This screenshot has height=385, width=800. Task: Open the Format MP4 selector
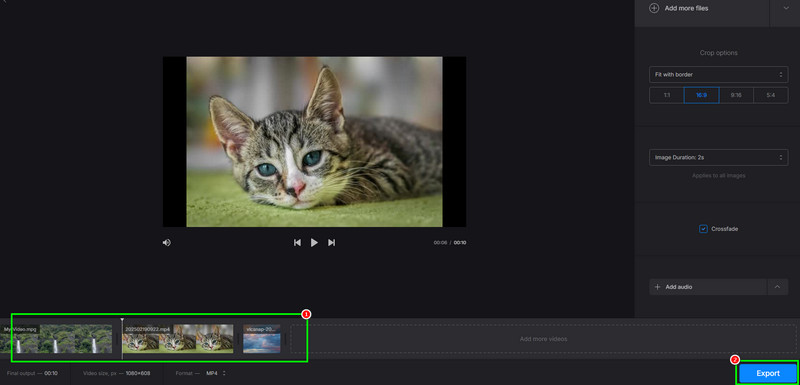click(x=216, y=373)
